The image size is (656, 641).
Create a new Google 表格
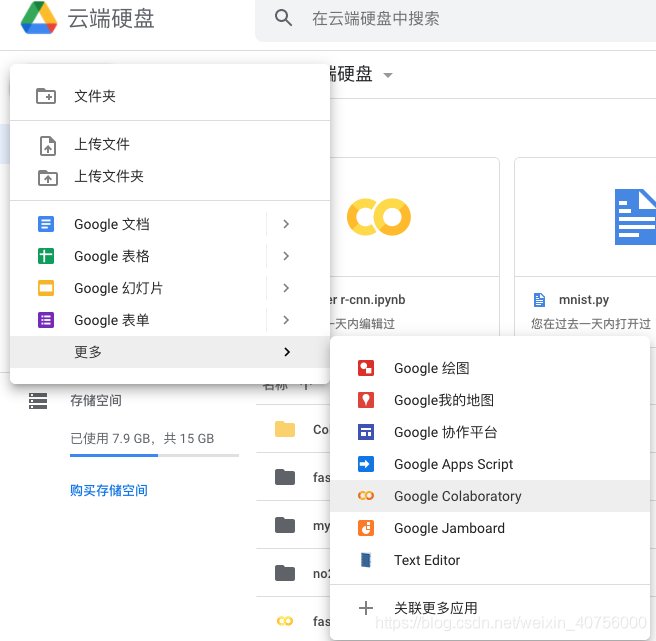click(x=138, y=256)
